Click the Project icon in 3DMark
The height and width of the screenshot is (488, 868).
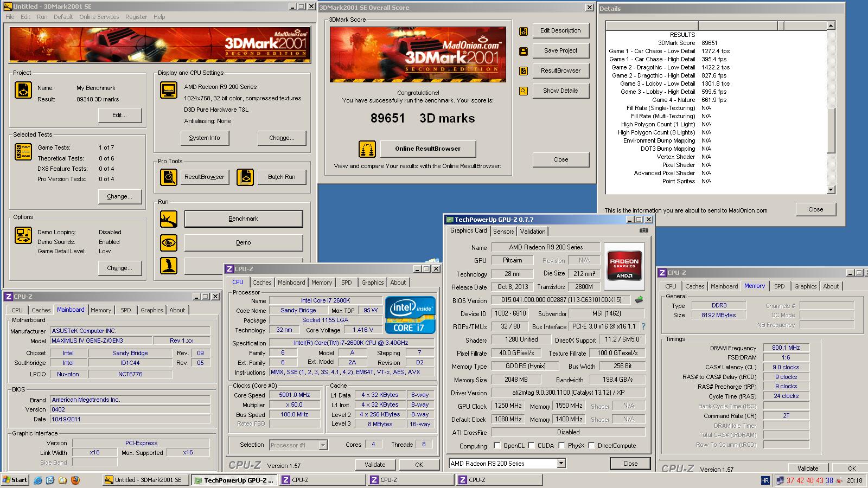coord(23,90)
